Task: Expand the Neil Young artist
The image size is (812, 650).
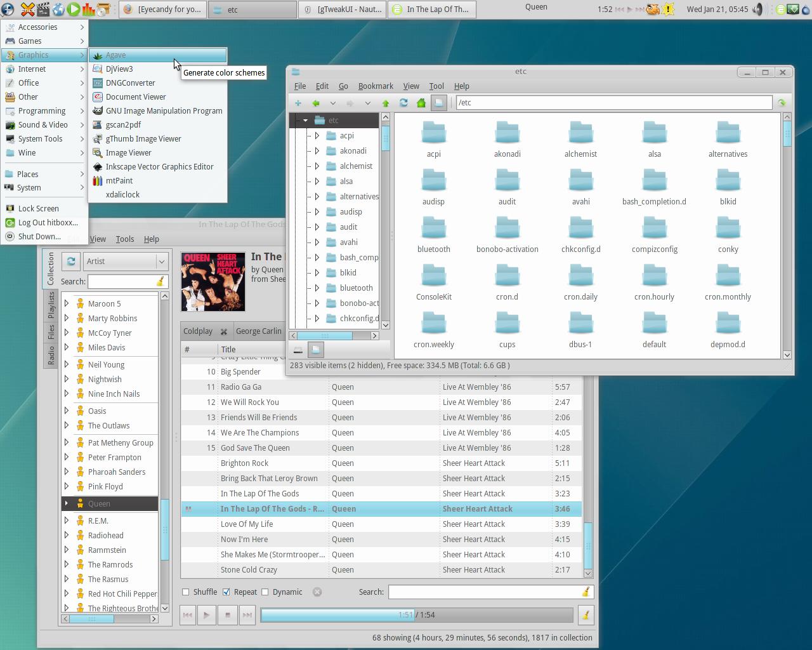Action: point(67,364)
